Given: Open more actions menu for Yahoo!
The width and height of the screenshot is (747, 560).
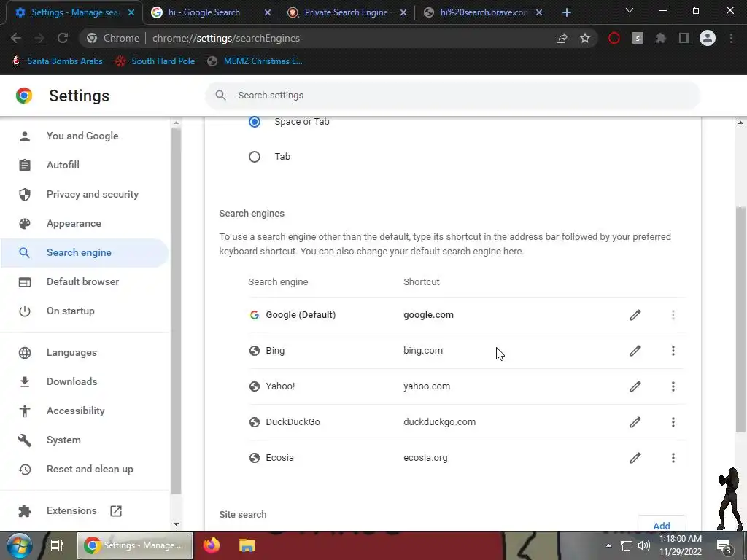Looking at the screenshot, I should click(673, 386).
